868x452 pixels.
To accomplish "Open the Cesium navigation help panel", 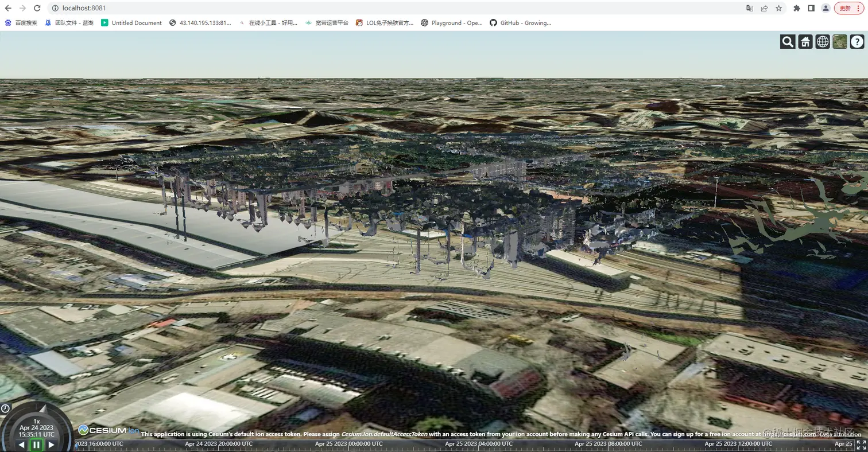I will tap(857, 41).
